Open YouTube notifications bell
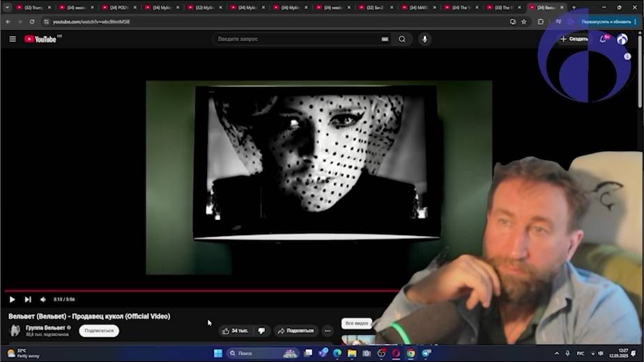 coord(603,39)
